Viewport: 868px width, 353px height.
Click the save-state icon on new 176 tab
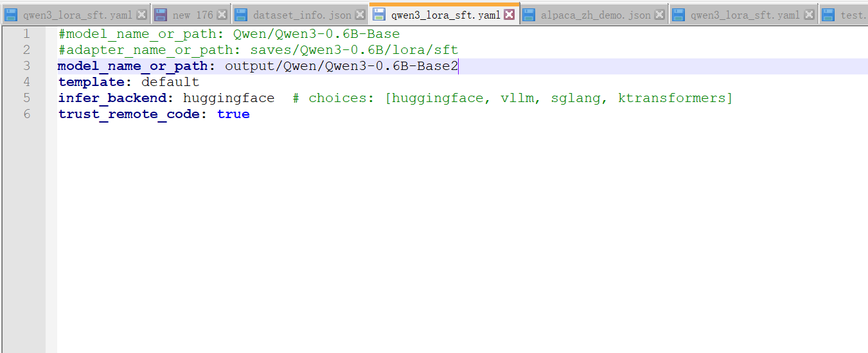click(x=161, y=15)
